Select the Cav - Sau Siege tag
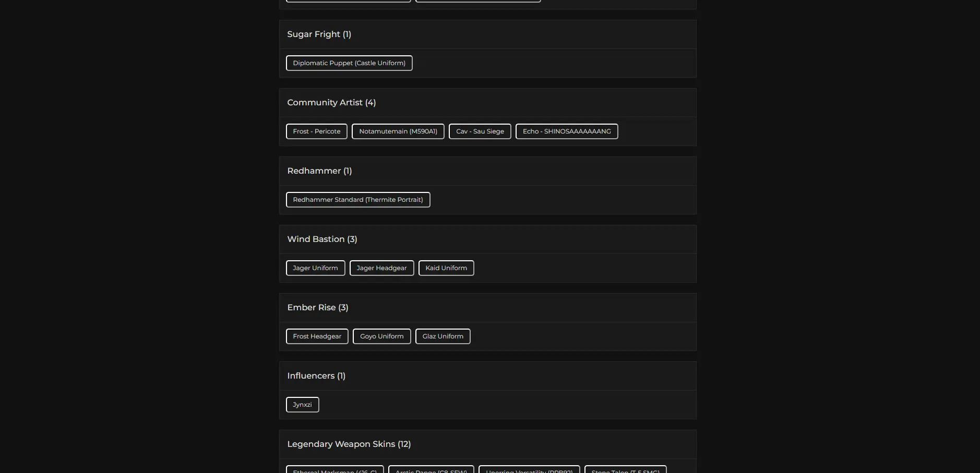Image resolution: width=980 pixels, height=473 pixels. pos(480,131)
